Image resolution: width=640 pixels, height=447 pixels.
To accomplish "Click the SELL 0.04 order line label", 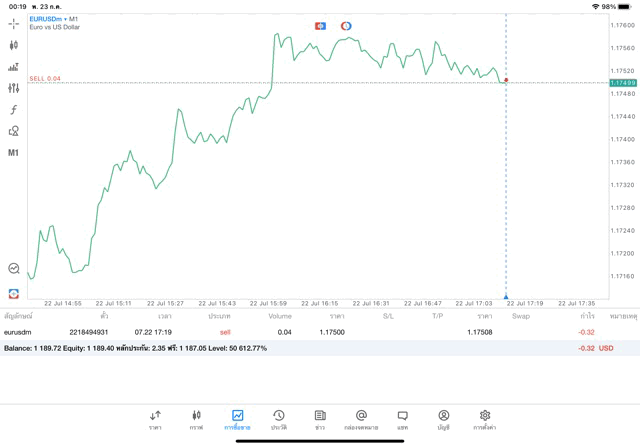I will [x=45, y=78].
